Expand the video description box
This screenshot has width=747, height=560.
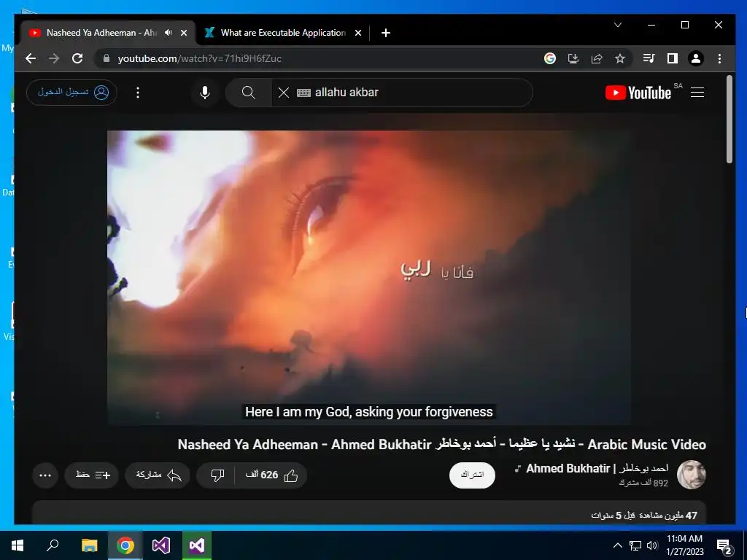pos(369,513)
